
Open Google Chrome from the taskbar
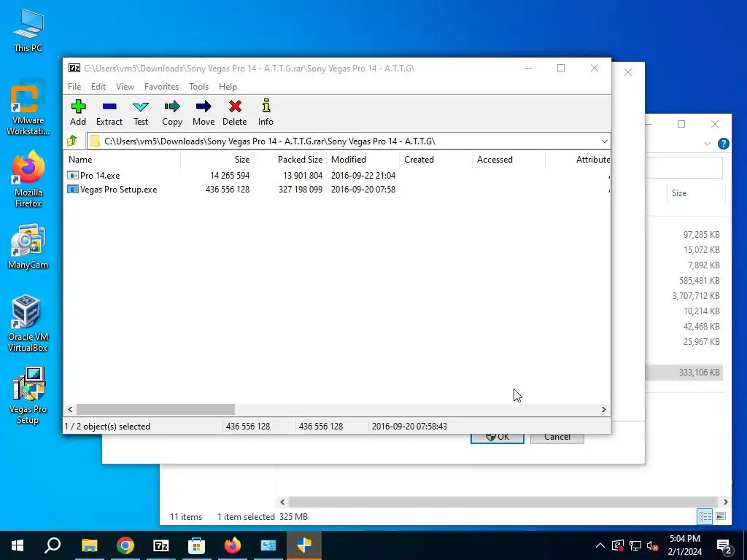[x=125, y=545]
